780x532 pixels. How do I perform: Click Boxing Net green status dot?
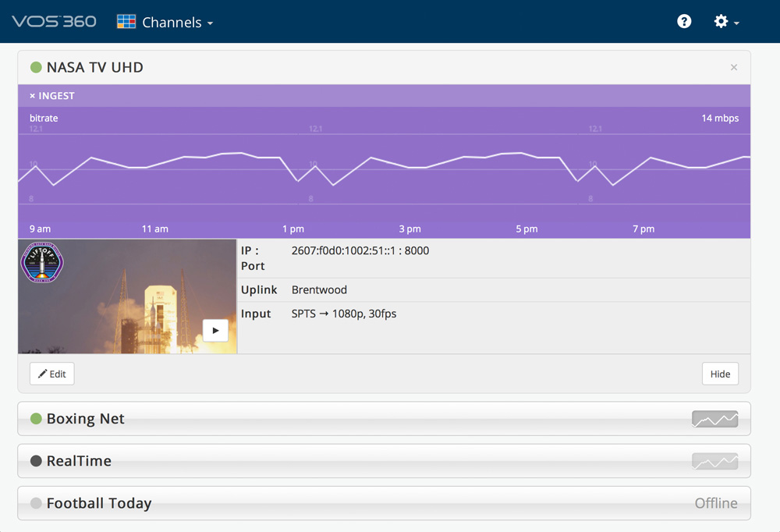36,419
